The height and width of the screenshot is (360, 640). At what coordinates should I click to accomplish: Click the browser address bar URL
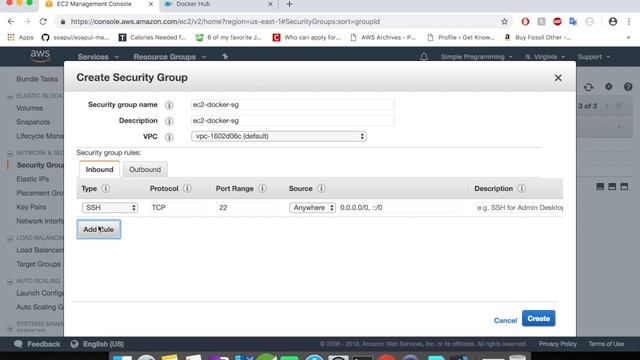click(x=225, y=22)
